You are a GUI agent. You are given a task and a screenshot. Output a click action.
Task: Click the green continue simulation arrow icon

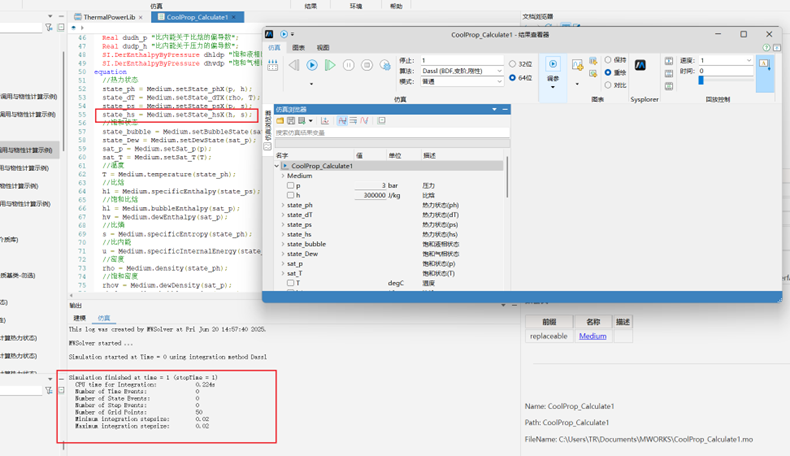click(x=330, y=65)
